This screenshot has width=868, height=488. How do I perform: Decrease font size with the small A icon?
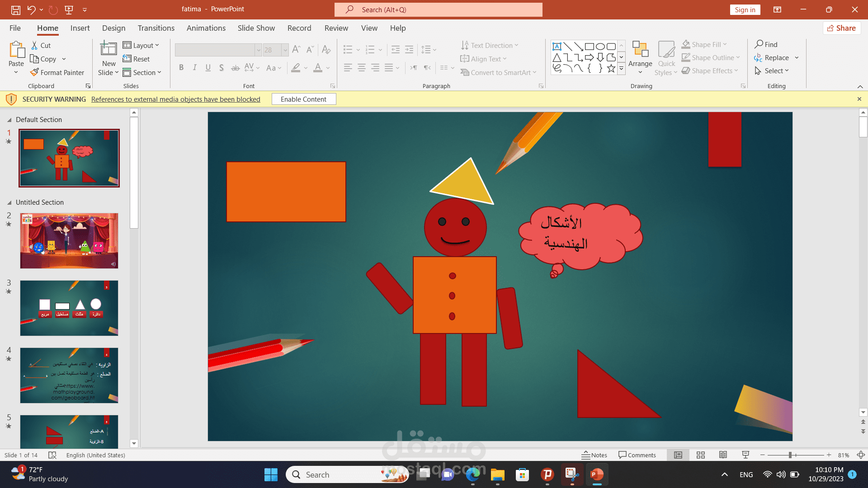pyautogui.click(x=310, y=49)
